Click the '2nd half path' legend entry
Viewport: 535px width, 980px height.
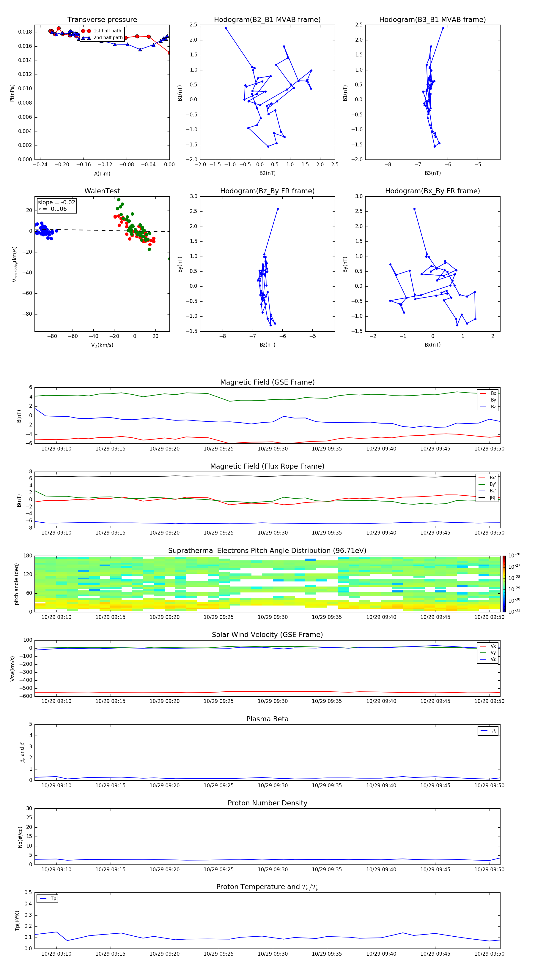(102, 38)
